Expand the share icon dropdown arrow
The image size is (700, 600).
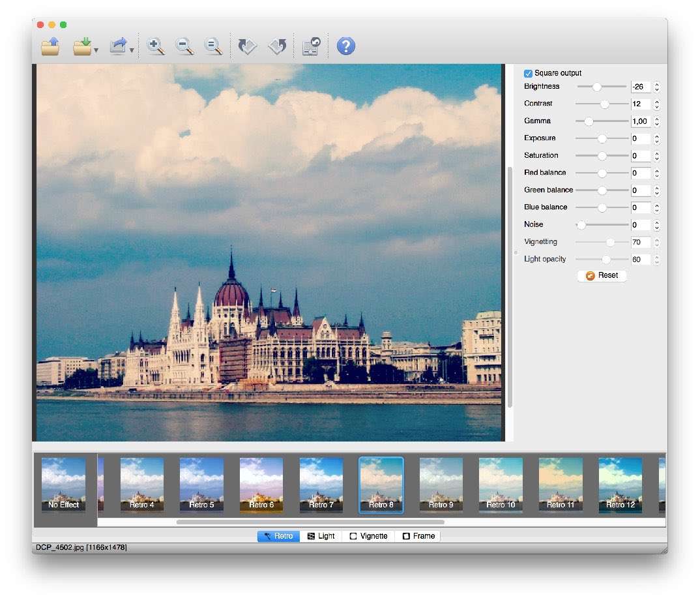(132, 50)
